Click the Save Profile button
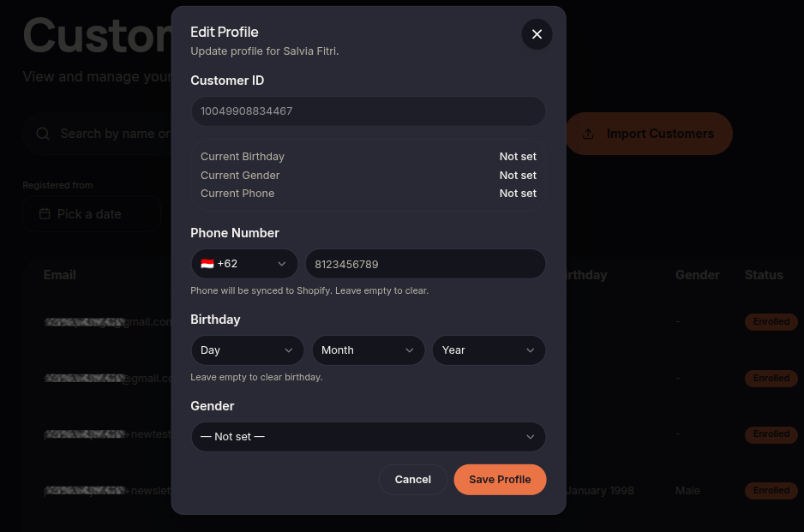Image resolution: width=804 pixels, height=532 pixels. coord(500,480)
